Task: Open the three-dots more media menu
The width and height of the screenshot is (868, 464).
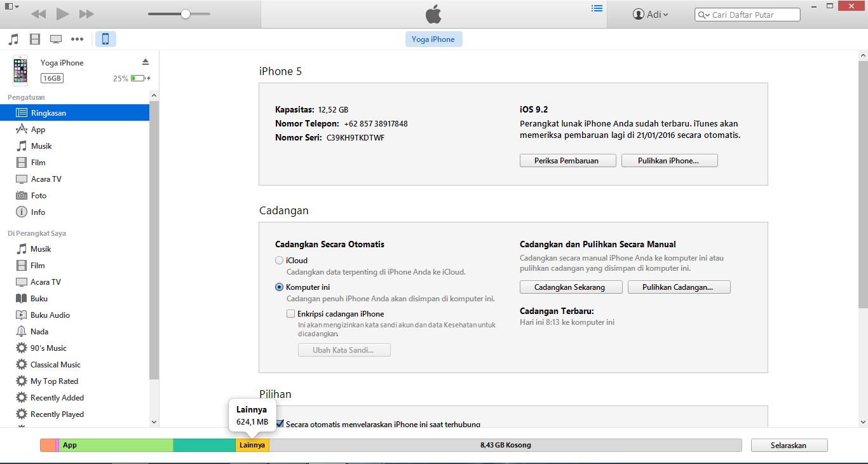Action: point(78,39)
